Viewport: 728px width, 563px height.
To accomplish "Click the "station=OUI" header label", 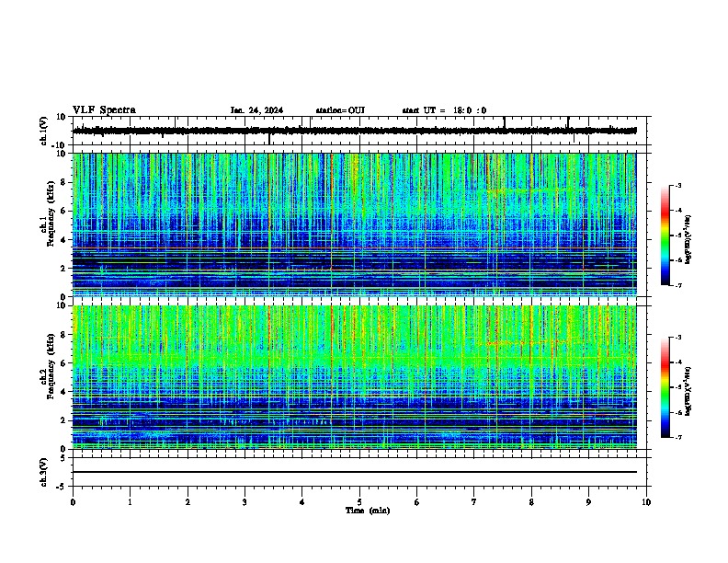I will click(x=340, y=110).
